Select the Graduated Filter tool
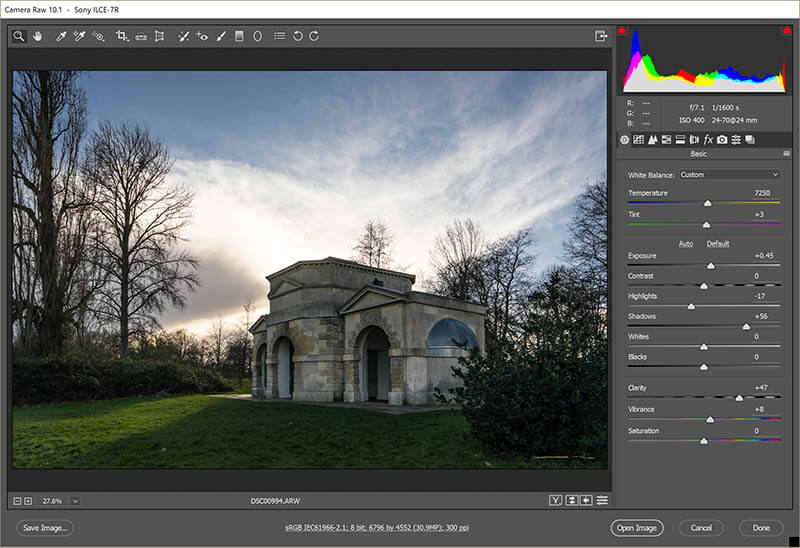This screenshot has height=548, width=800. click(x=239, y=36)
